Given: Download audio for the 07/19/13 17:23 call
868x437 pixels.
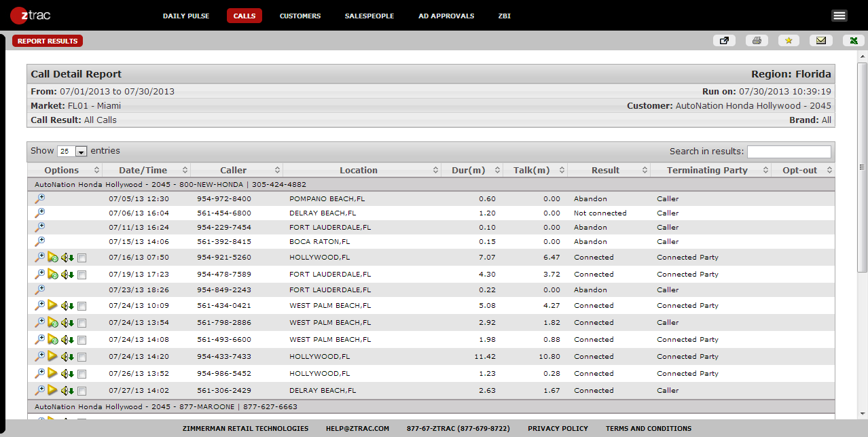Looking at the screenshot, I should pyautogui.click(x=67, y=275).
